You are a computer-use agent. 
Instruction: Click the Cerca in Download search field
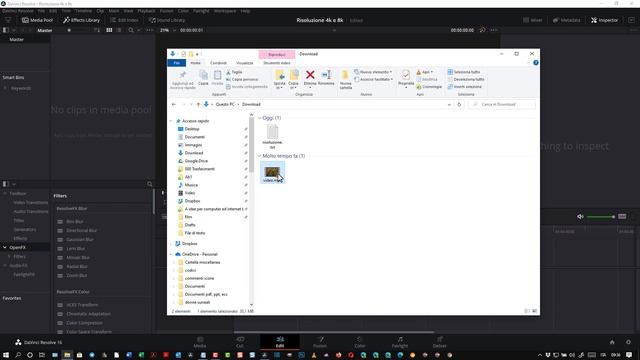(502, 104)
